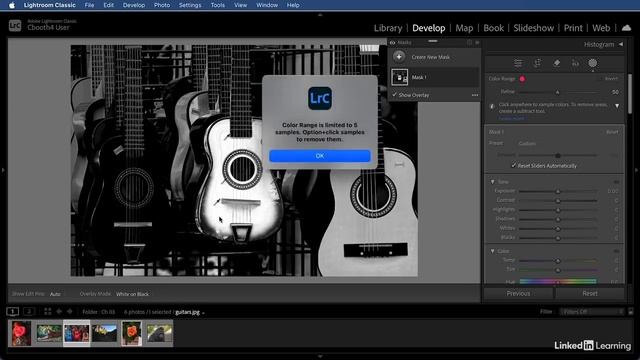Image resolution: width=640 pixels, height=360 pixels.
Task: Collapse the Color Range help text triangle
Action: 617,106
